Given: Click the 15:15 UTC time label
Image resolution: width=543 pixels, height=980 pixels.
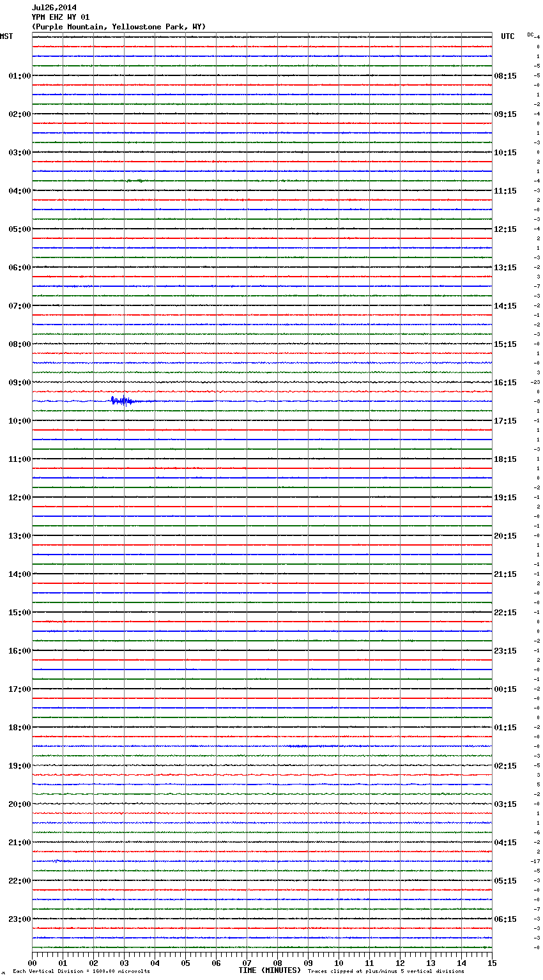Looking at the screenshot, I should pyautogui.click(x=505, y=344).
